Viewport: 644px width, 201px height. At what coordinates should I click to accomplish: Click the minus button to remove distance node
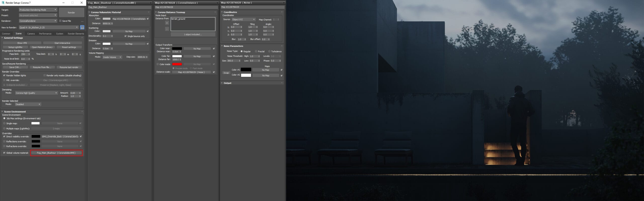click(x=167, y=29)
